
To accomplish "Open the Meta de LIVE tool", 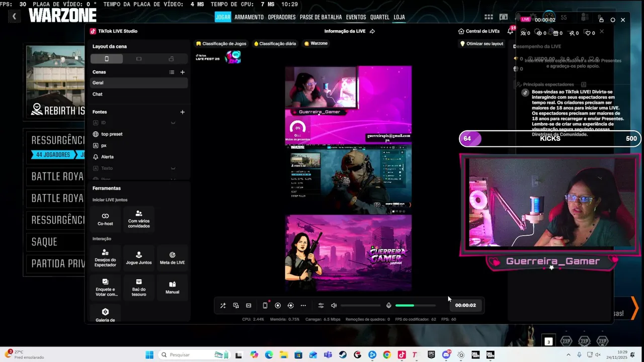I will pyautogui.click(x=172, y=258).
